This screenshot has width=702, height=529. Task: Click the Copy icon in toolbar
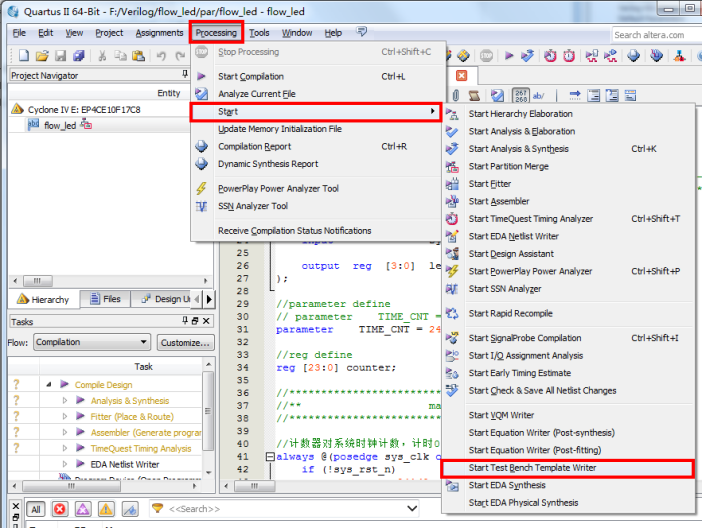[120, 55]
